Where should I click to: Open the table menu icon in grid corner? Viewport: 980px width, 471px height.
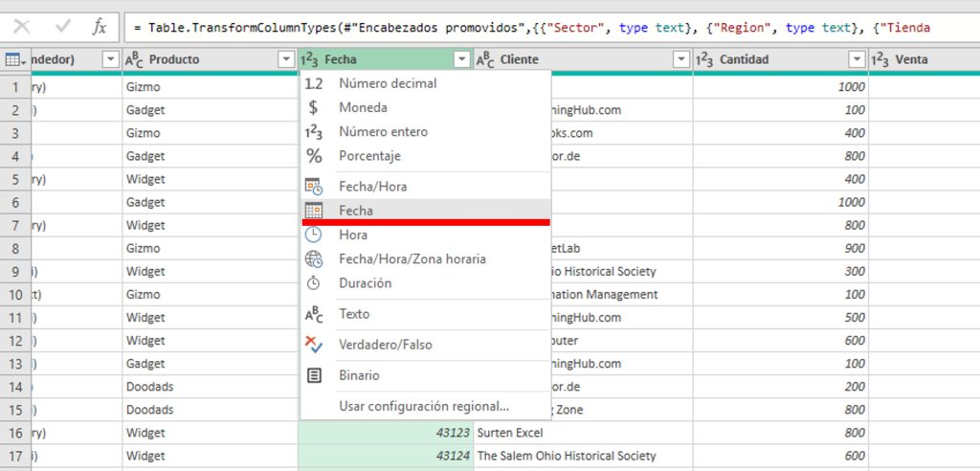coord(15,59)
